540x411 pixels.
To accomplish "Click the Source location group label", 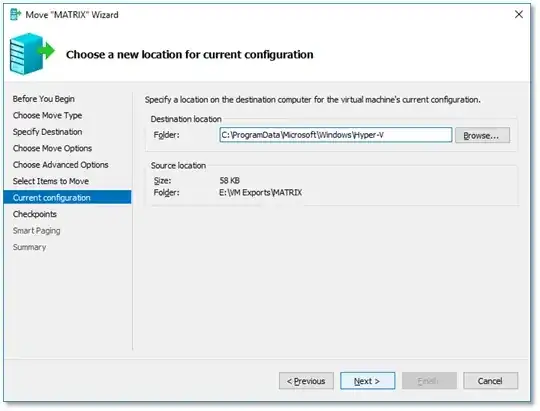I will [178, 166].
